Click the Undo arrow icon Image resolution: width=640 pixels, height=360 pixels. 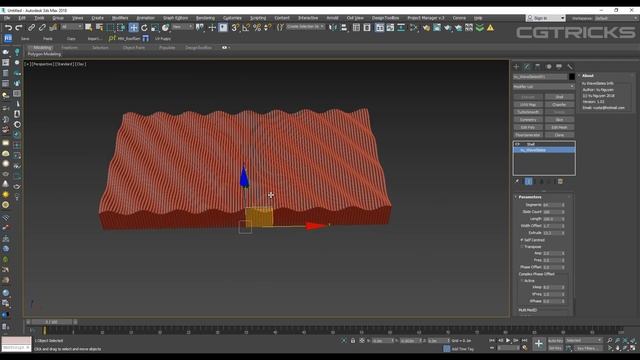click(8, 28)
